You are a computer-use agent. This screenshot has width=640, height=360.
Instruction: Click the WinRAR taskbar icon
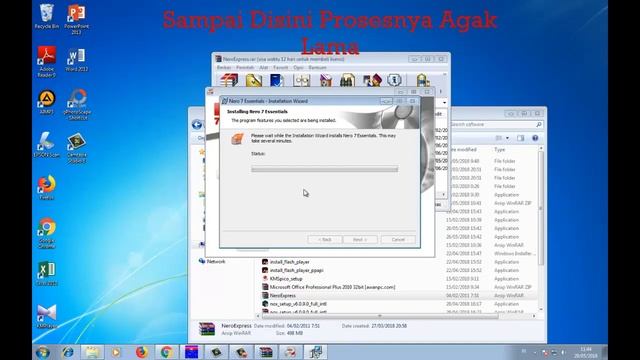(x=266, y=352)
